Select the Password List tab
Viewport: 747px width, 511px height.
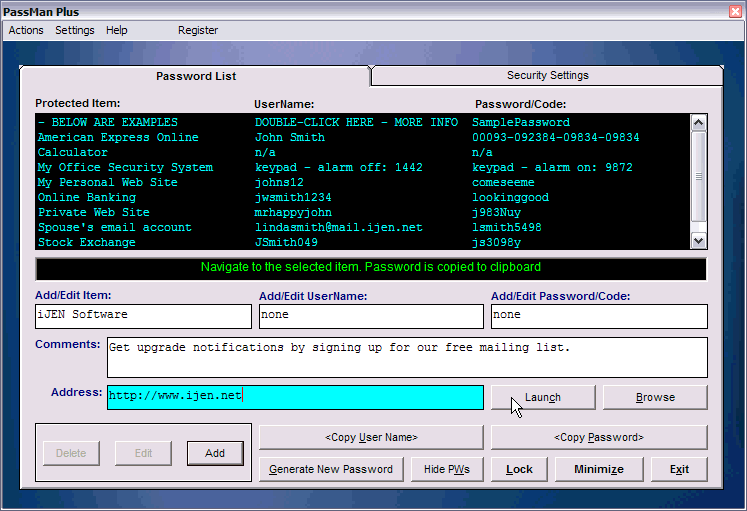point(195,76)
